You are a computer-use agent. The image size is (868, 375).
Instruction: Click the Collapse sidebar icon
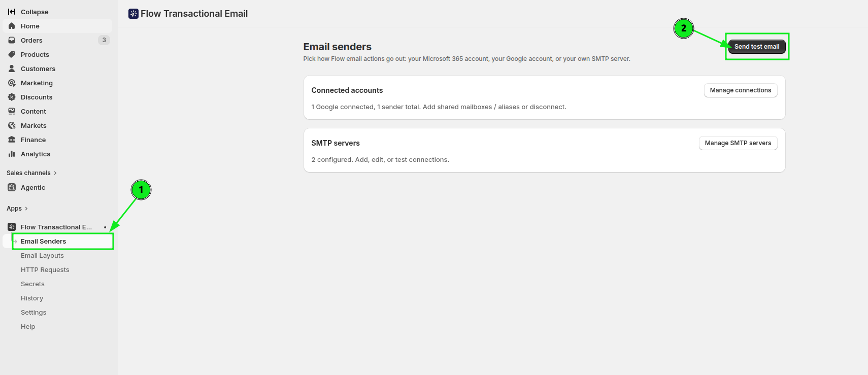(x=12, y=12)
